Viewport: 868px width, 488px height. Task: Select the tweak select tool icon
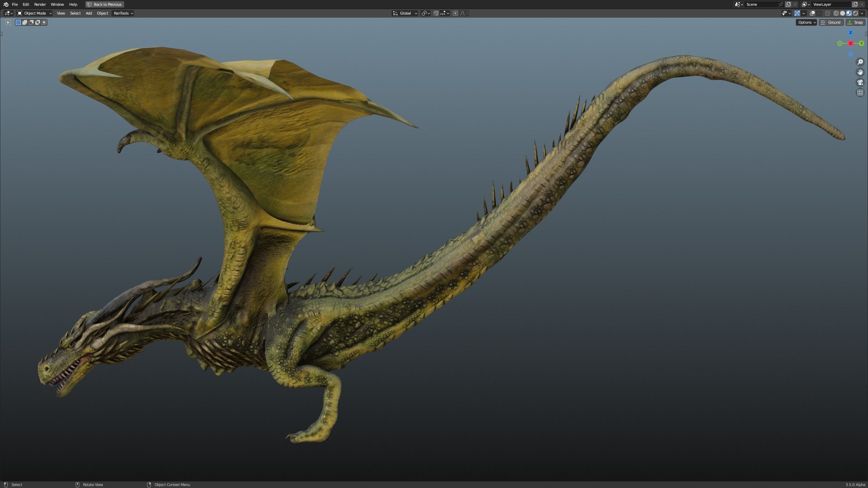tap(8, 22)
